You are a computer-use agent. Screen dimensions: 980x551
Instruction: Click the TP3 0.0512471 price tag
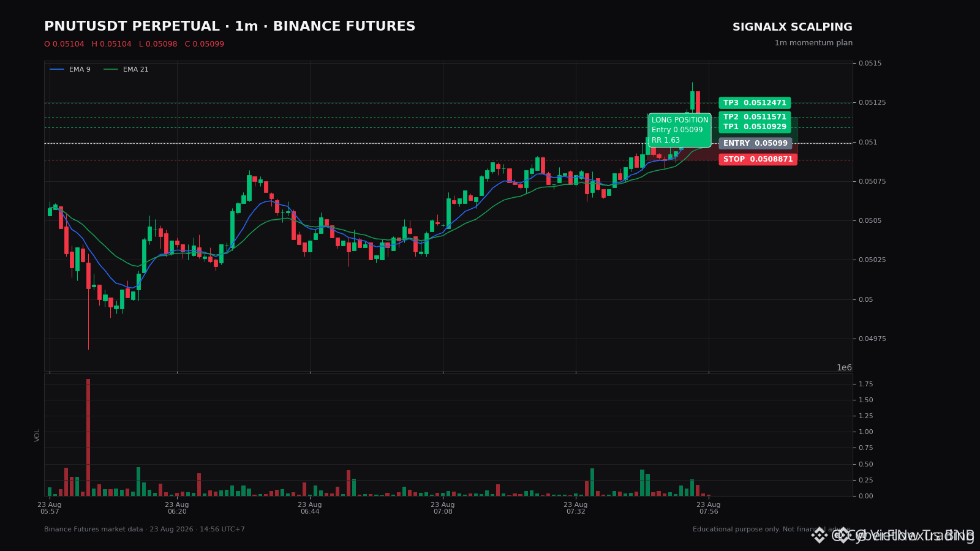[x=755, y=103]
